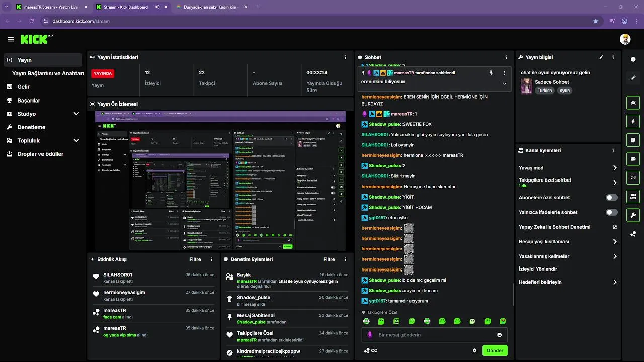Click the chat panel scrollbar
The image size is (644, 362).
coord(513,294)
